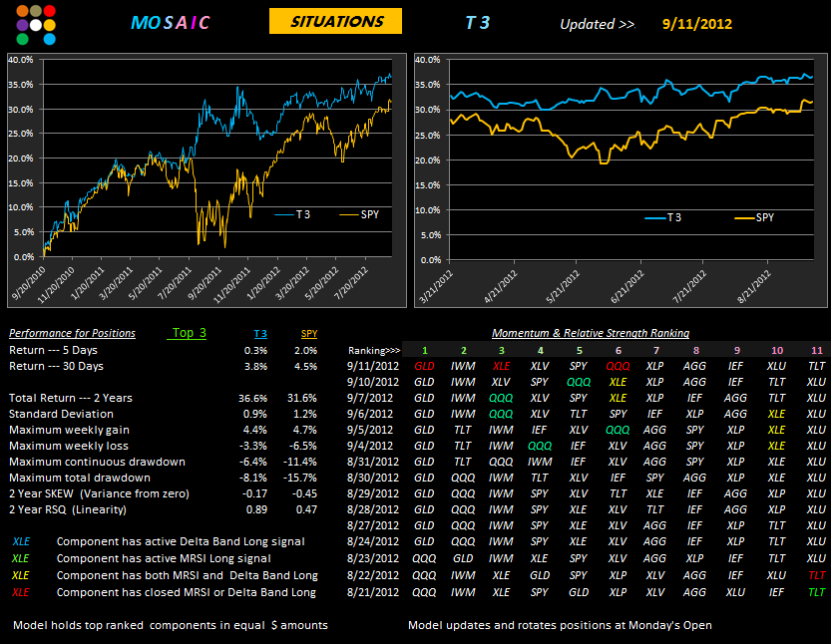Select 'Component has closed MRSI or Delta Band Long'
The height and width of the screenshot is (644, 831).
(x=186, y=592)
